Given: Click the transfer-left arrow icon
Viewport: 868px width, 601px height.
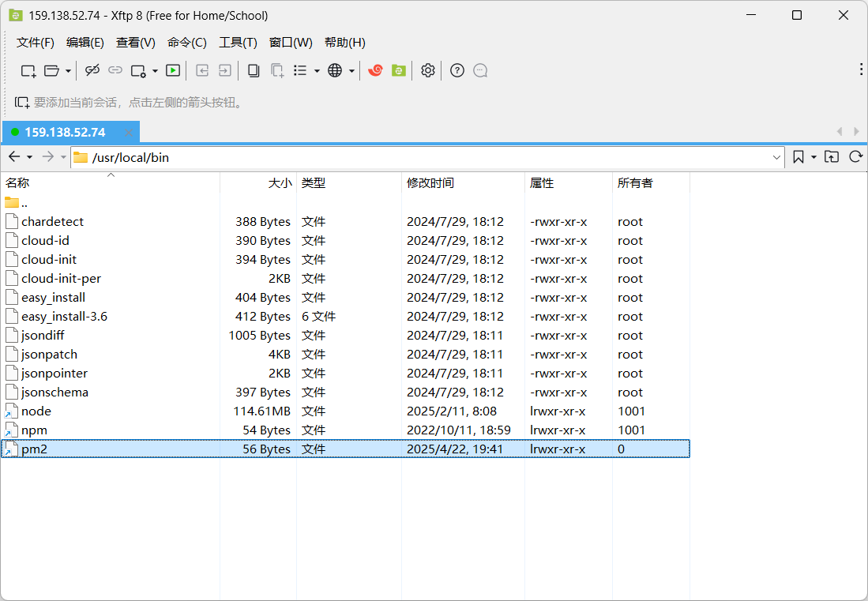Looking at the screenshot, I should [202, 70].
